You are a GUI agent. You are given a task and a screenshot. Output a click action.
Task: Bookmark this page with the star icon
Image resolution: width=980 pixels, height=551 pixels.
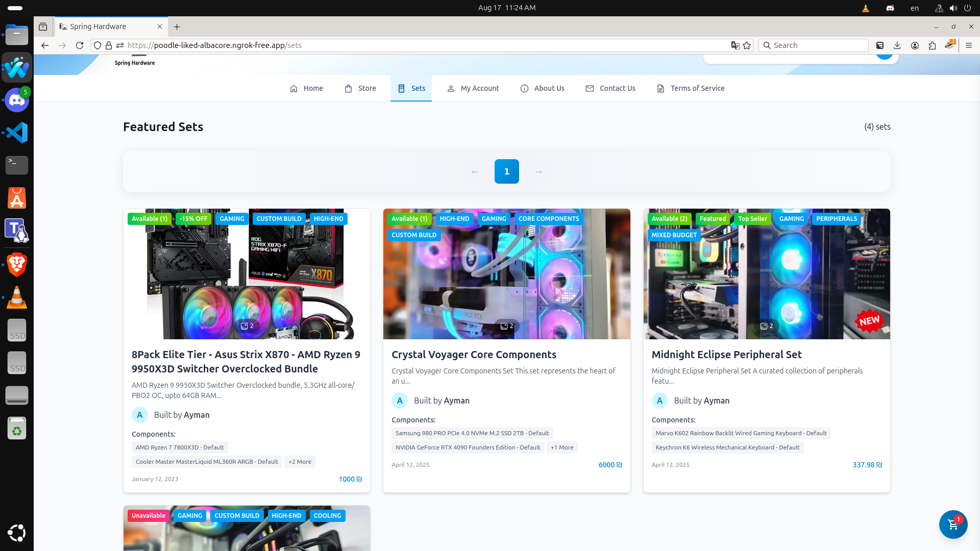[x=747, y=45]
